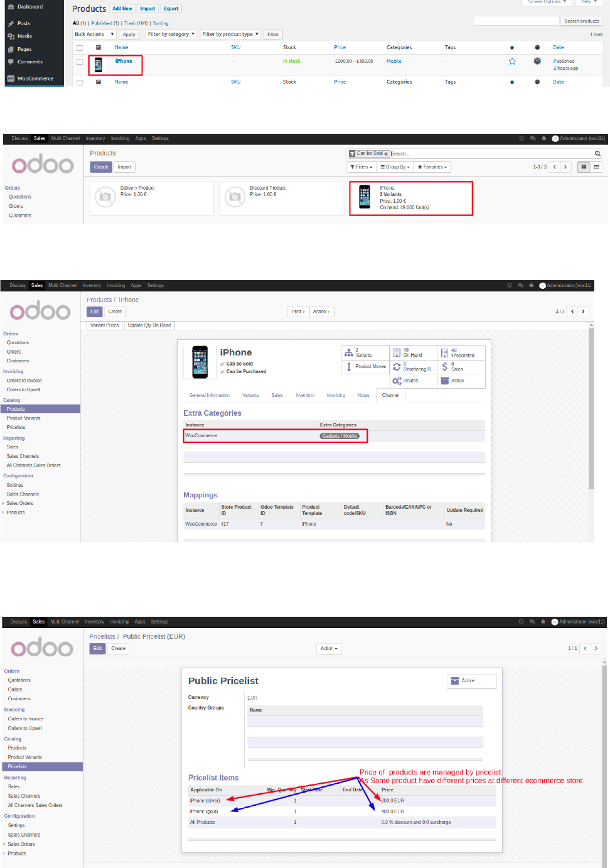This screenshot has height=868, width=610.
Task: Switch to General Information tab
Action: (x=210, y=395)
